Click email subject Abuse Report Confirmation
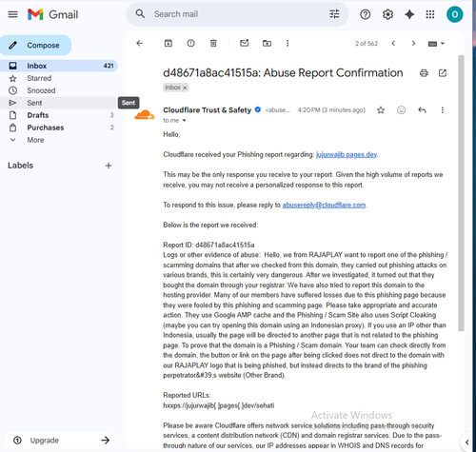The height and width of the screenshot is (452, 476). point(283,73)
